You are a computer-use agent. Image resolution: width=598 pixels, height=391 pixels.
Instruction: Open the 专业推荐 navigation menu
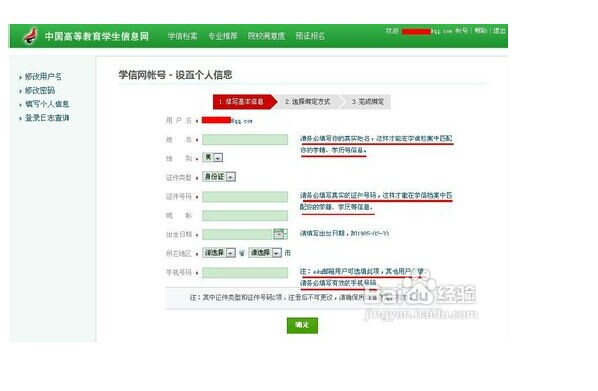[x=223, y=36]
